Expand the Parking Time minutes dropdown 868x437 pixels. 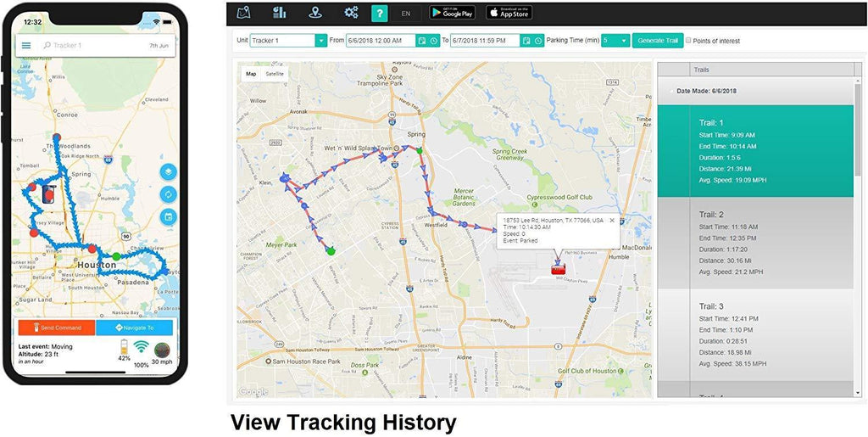(x=625, y=41)
